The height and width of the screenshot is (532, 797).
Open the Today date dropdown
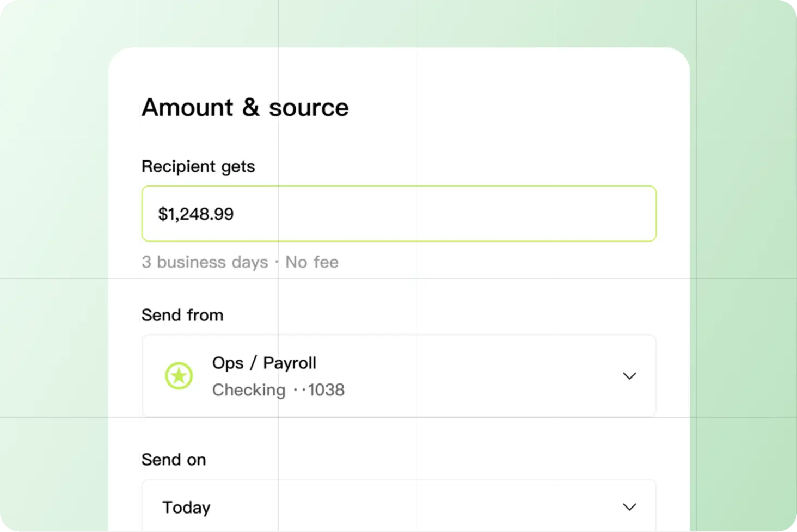tap(187, 508)
